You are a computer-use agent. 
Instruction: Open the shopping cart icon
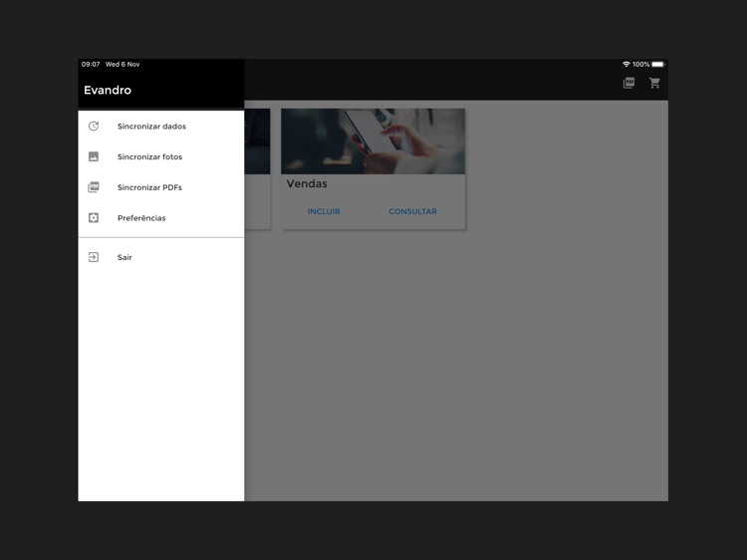click(x=654, y=83)
